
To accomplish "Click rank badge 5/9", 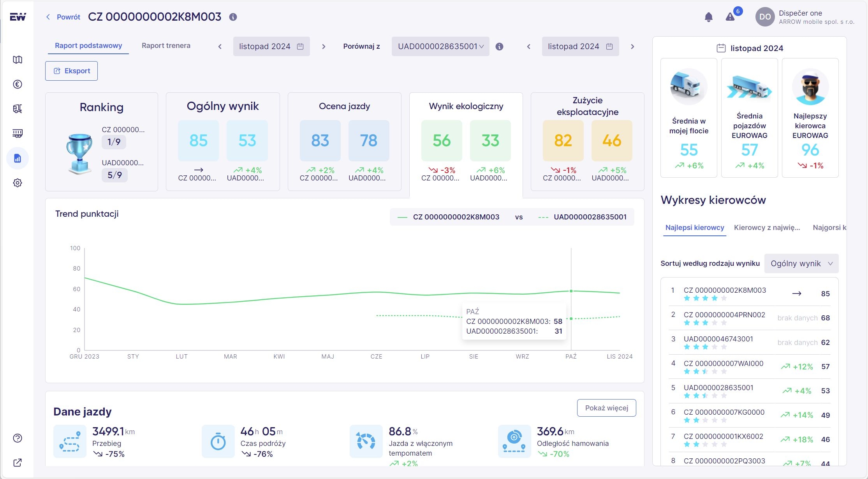I will pos(114,175).
